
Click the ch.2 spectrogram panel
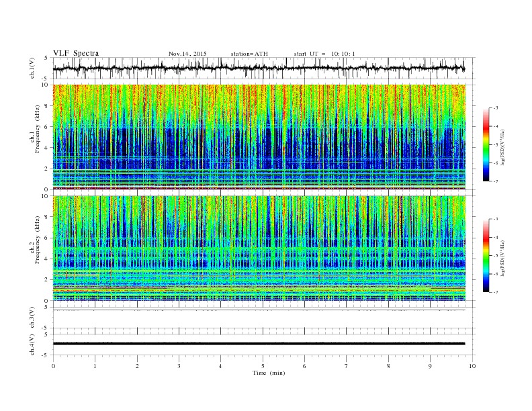point(259,248)
